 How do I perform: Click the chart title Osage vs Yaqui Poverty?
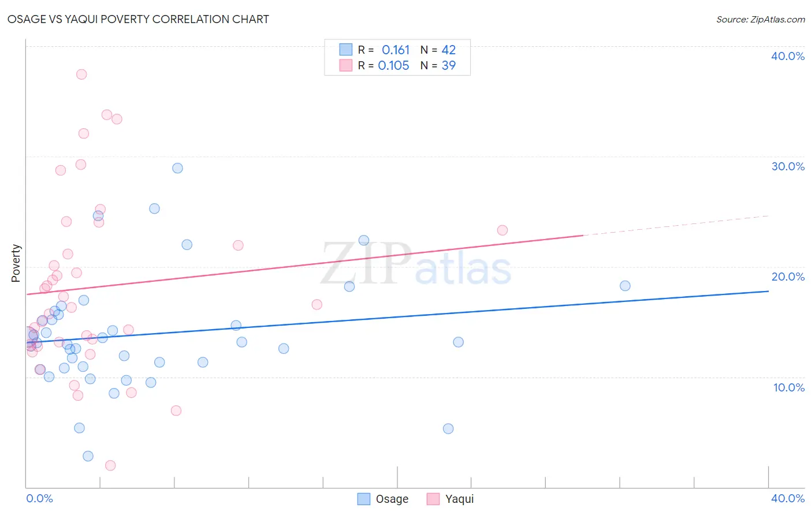(138, 19)
